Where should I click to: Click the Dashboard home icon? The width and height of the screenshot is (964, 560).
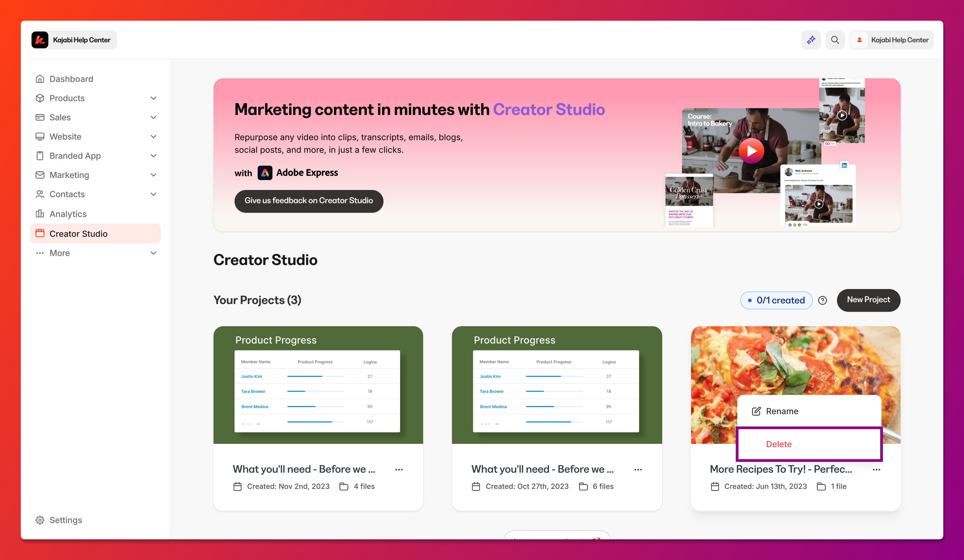pyautogui.click(x=40, y=79)
